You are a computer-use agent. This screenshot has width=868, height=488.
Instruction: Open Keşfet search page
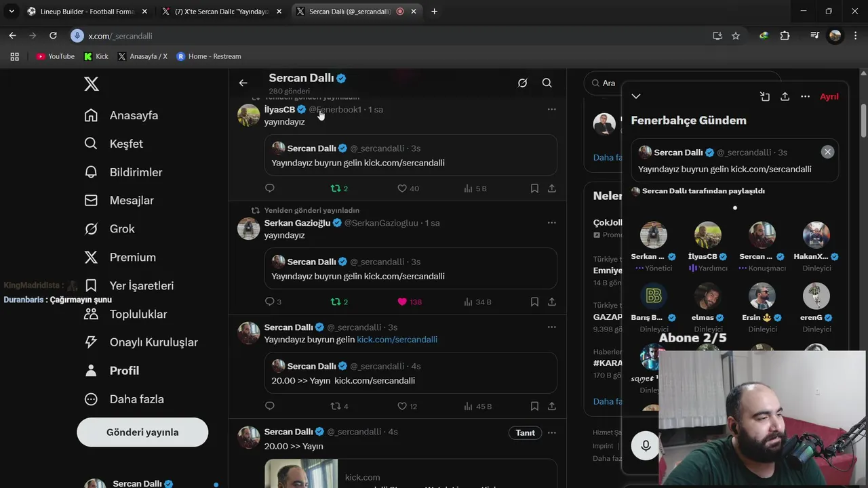coord(114,144)
